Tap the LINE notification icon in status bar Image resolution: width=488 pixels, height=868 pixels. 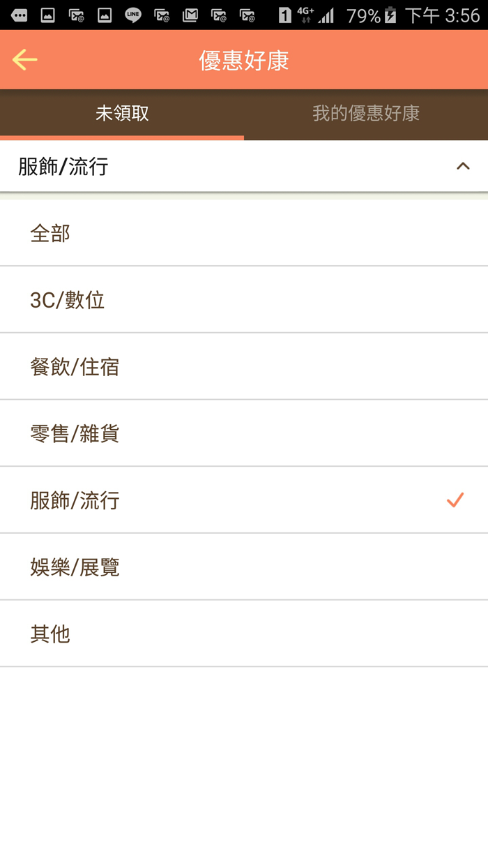click(132, 15)
